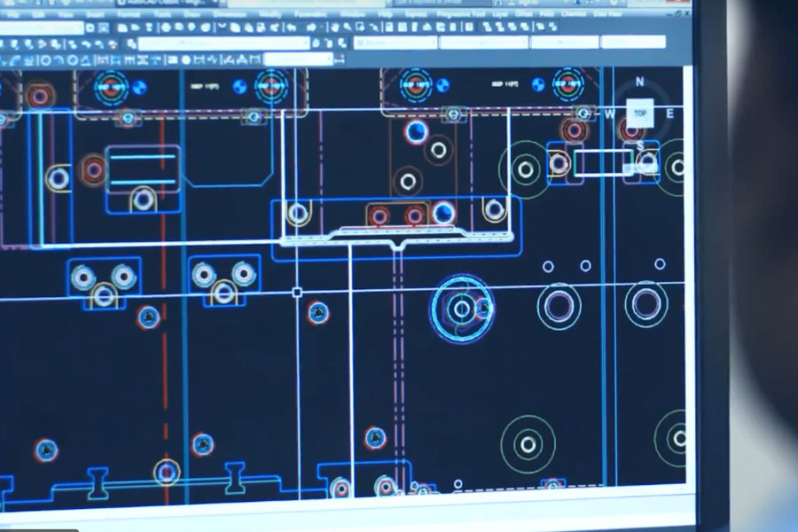Open the Draw menu

click(192, 15)
